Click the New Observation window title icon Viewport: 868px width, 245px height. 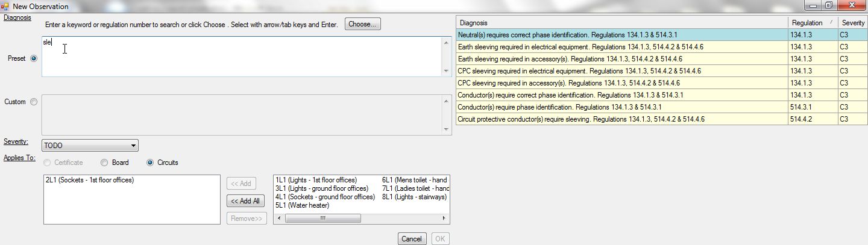click(x=5, y=6)
